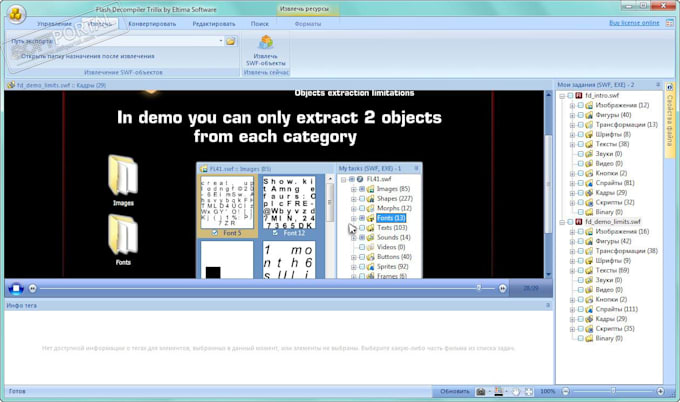
Task: Click the hand pan tool icon in status bar
Action: coord(516,392)
